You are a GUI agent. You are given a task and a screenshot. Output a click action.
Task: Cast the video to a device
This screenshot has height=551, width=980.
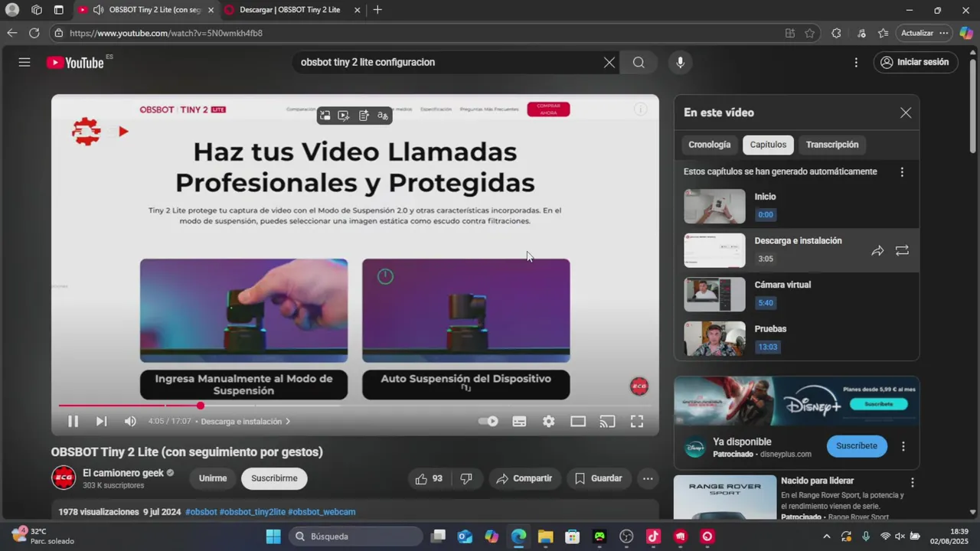point(607,421)
